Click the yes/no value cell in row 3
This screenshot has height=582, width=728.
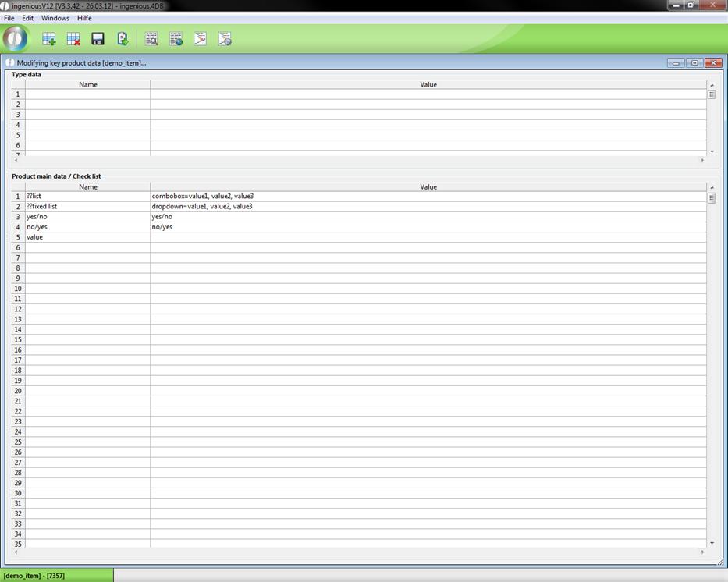pos(428,217)
